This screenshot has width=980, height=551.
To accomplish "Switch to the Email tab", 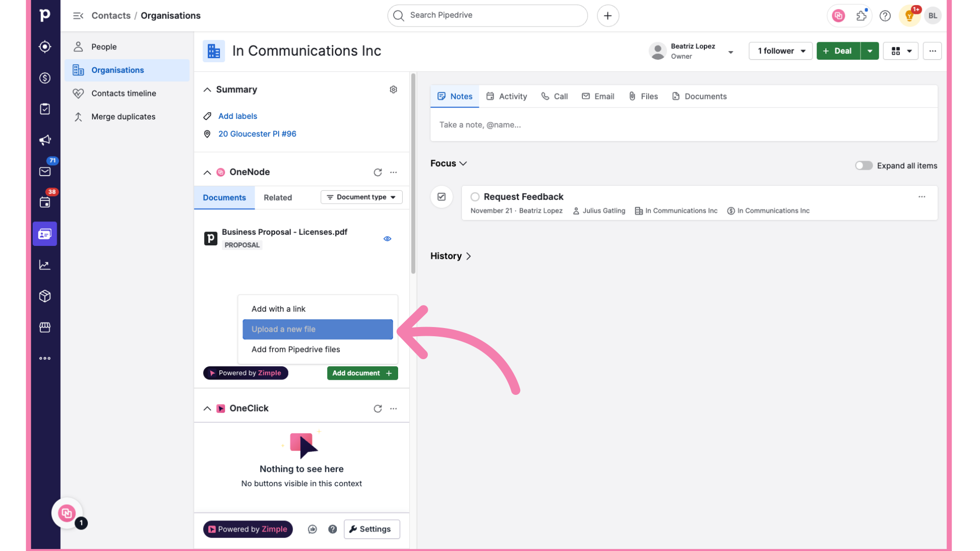I will 598,96.
